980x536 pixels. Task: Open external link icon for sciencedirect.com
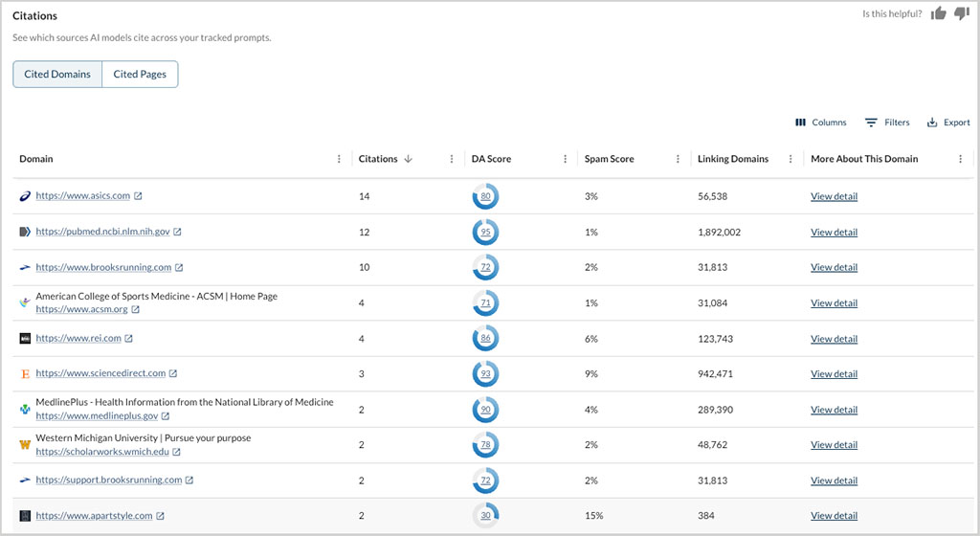pos(173,373)
